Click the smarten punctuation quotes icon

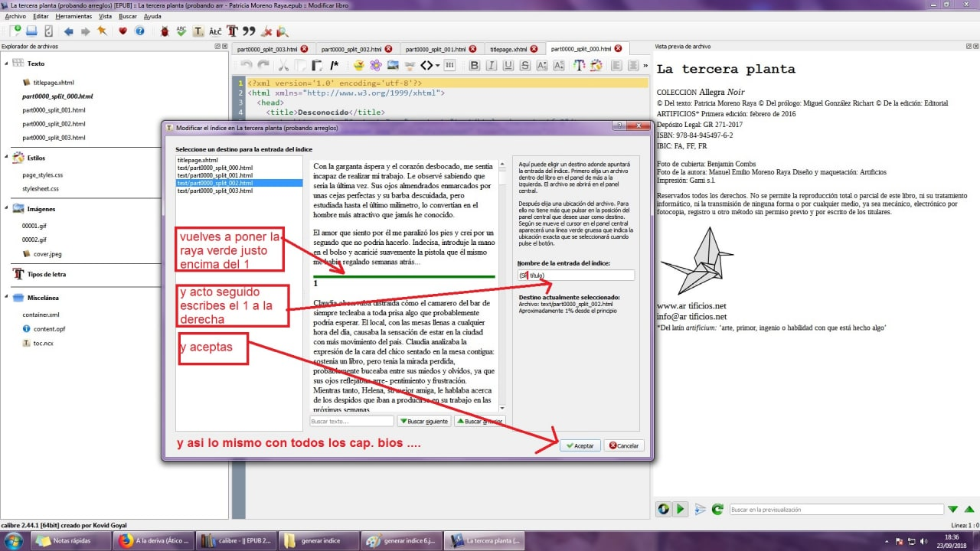[x=249, y=31]
